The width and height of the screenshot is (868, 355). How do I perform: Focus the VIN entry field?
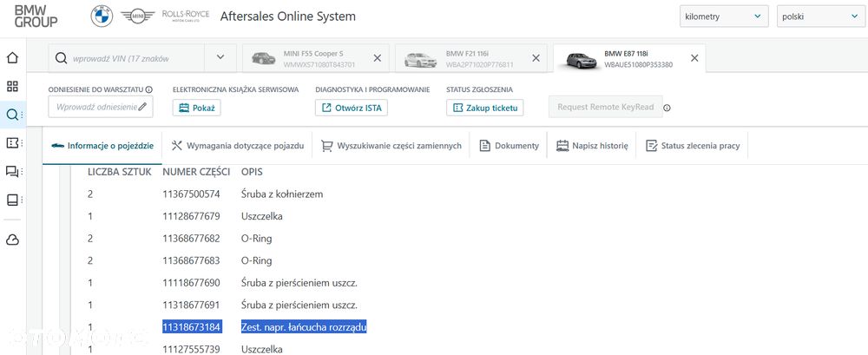(x=126, y=58)
